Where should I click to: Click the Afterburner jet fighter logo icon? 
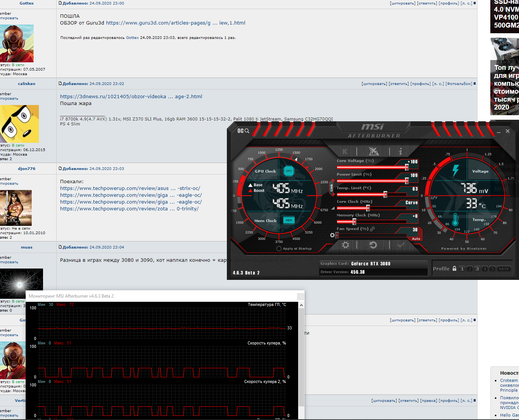click(x=373, y=151)
